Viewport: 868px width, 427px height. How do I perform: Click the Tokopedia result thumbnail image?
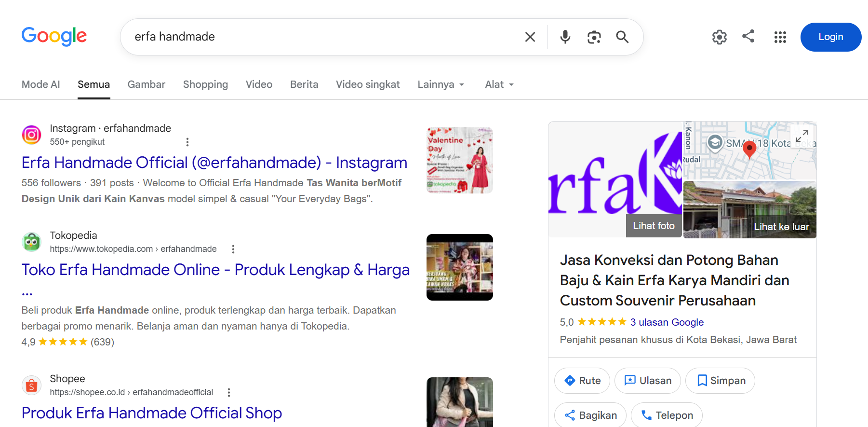click(460, 267)
